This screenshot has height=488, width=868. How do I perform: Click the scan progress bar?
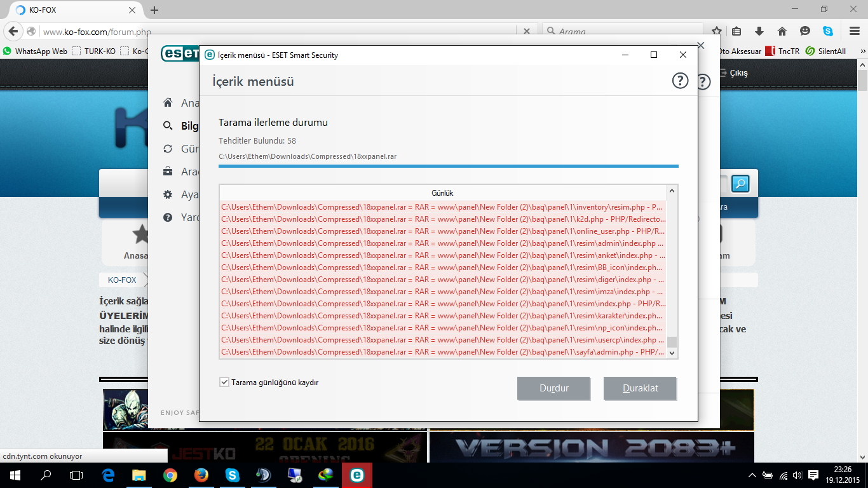tap(448, 166)
